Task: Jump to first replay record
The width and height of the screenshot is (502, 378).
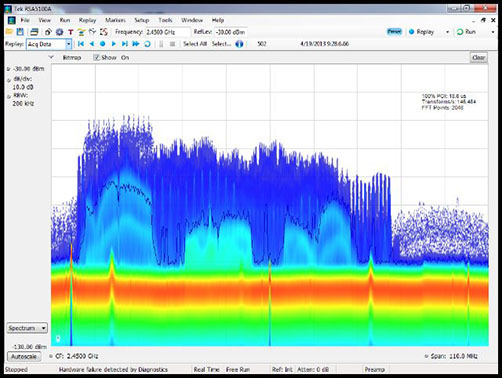Action: click(81, 44)
